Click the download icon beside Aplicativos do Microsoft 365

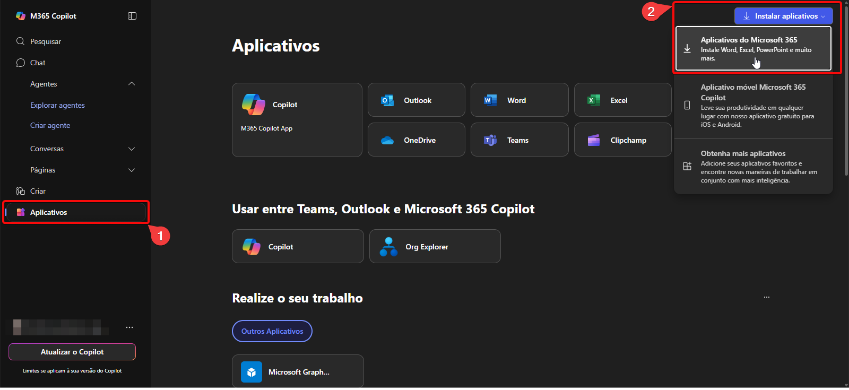[x=687, y=49]
